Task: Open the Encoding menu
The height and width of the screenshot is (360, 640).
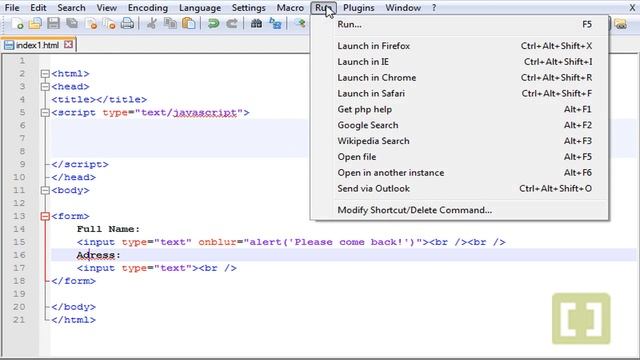Action: (148, 8)
